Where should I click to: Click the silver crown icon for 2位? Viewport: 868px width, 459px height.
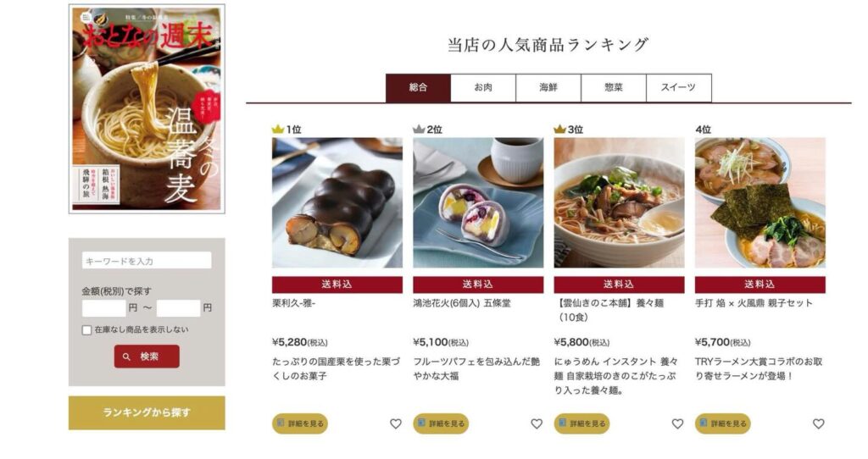[x=419, y=130]
